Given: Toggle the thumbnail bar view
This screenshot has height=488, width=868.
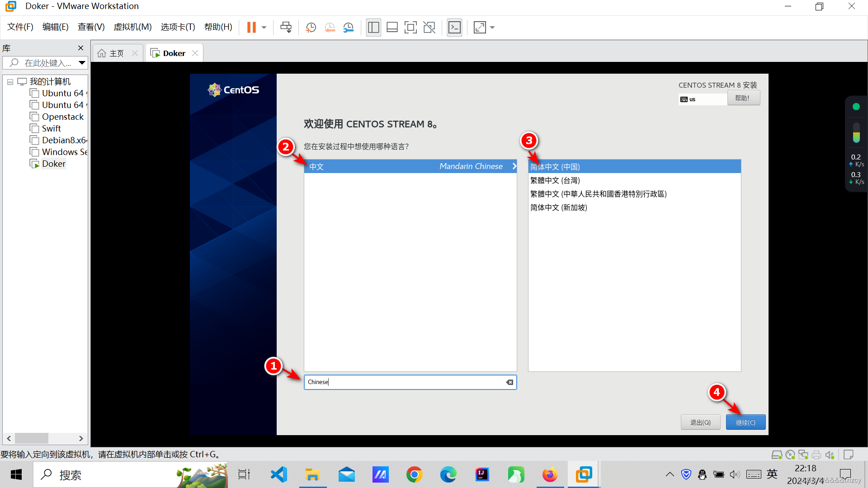Looking at the screenshot, I should [392, 28].
